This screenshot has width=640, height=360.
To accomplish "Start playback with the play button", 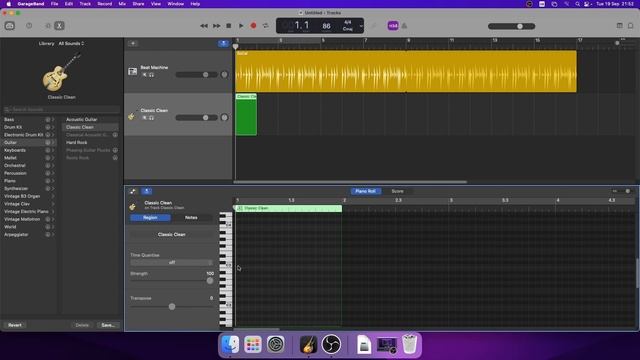I will pyautogui.click(x=241, y=26).
